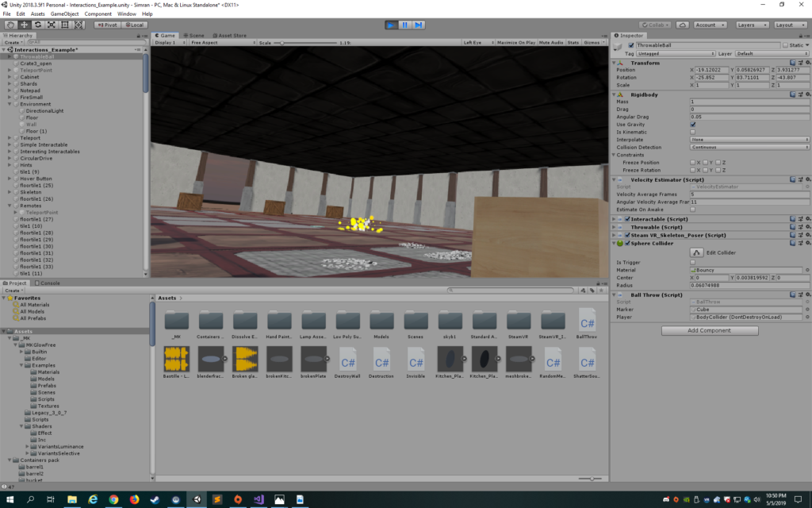Viewport: 812px width, 508px height.
Task: Click the Step frame button
Action: pyautogui.click(x=419, y=25)
